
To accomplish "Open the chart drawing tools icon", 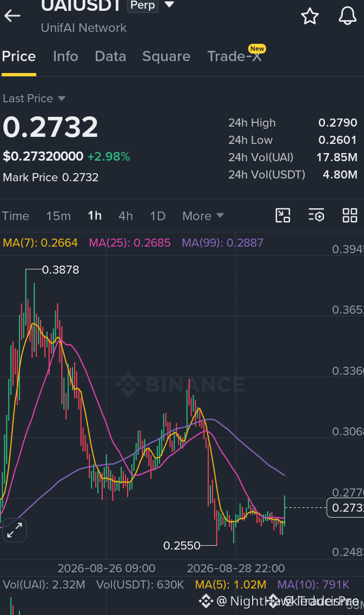I will pyautogui.click(x=283, y=216).
